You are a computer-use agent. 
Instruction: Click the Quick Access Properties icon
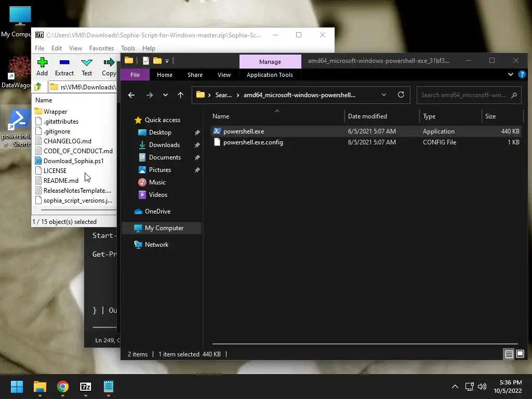146,61
